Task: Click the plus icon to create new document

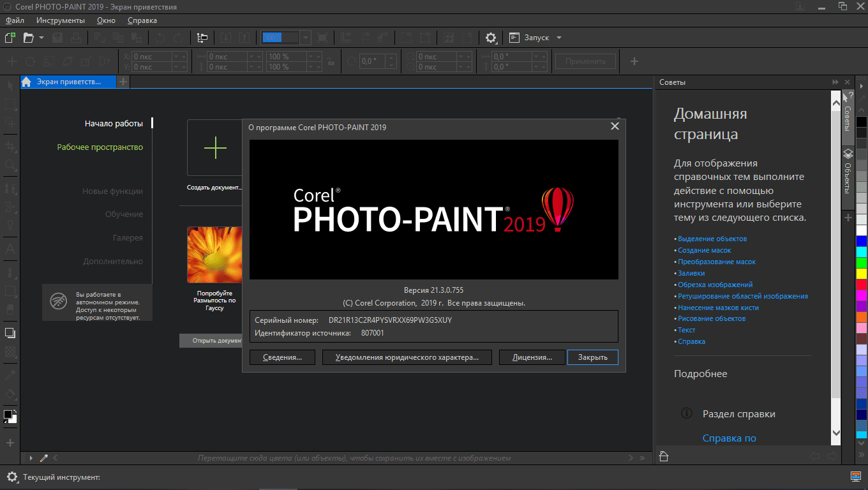Action: (215, 148)
